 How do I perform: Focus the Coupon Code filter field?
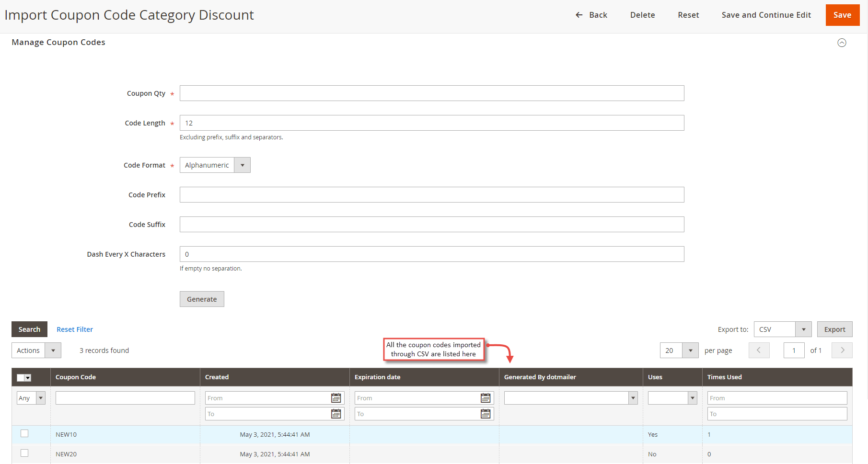coord(125,398)
